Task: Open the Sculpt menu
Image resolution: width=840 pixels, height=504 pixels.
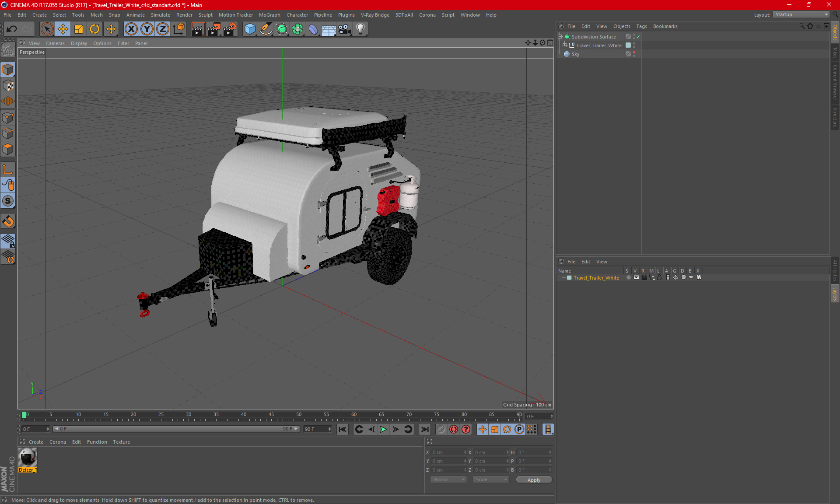Action: click(205, 15)
